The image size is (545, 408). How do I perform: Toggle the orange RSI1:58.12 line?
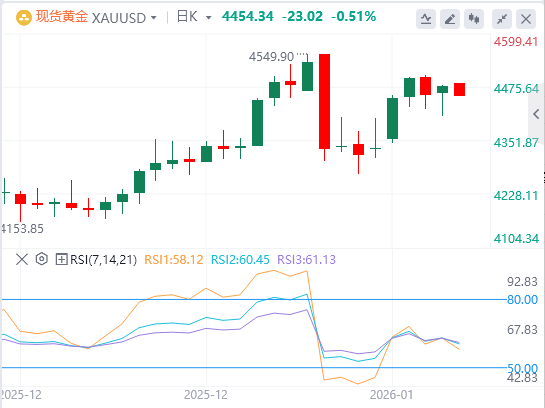pos(173,260)
